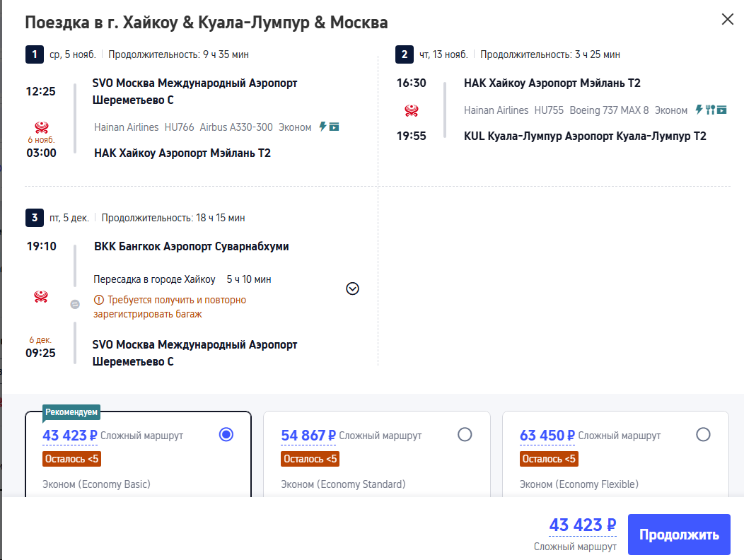Viewport: 744px width, 560px height.
Task: Click arrival time 03:00
Action: pyautogui.click(x=41, y=153)
